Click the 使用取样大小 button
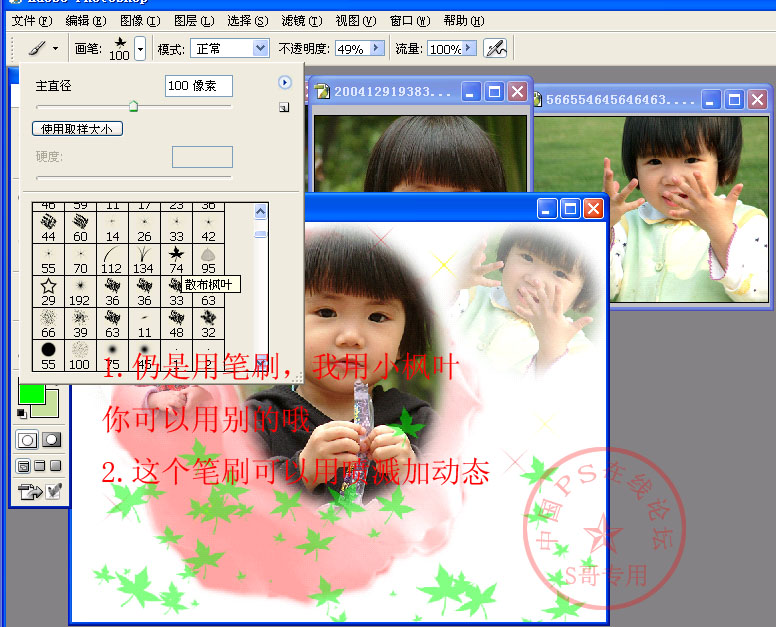The height and width of the screenshot is (627, 776). pyautogui.click(x=77, y=129)
